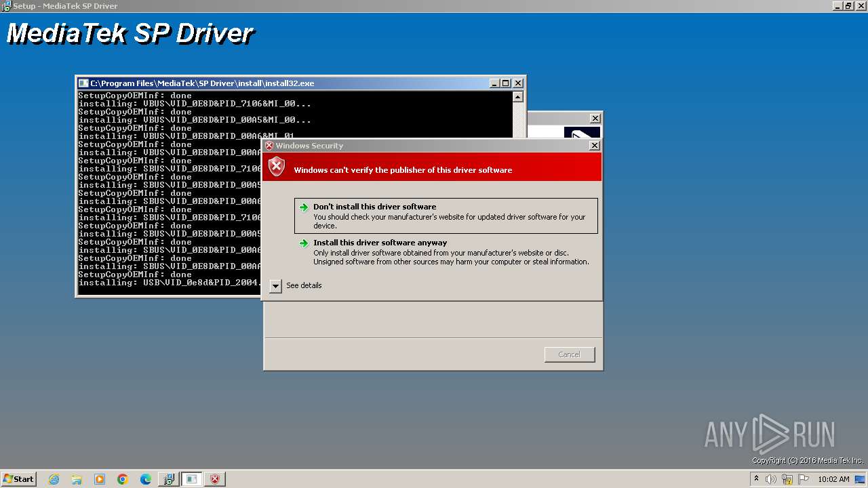Image resolution: width=868 pixels, height=488 pixels.
Task: Close the Windows Security dialog
Action: [595, 146]
